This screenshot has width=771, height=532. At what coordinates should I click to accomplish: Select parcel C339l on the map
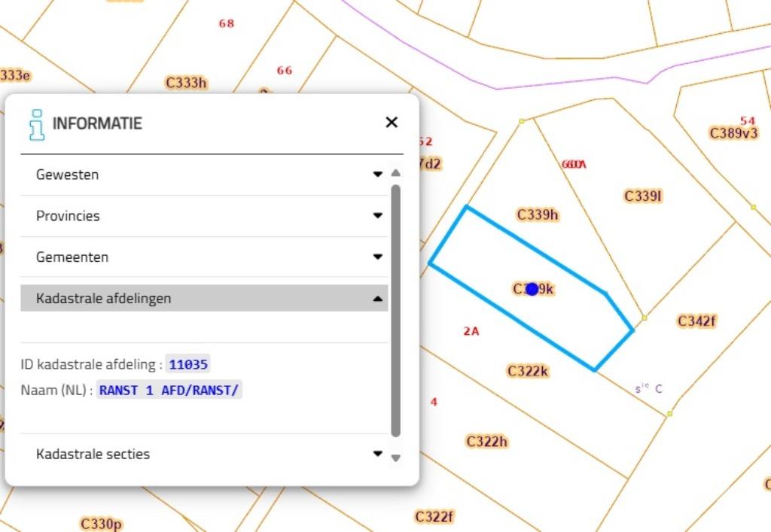point(643,196)
